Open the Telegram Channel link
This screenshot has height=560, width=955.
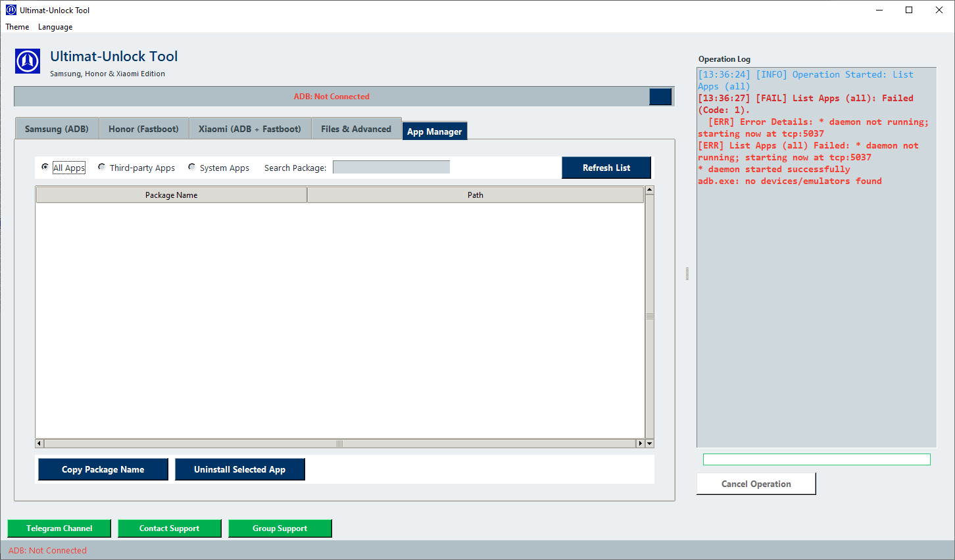[x=59, y=528]
